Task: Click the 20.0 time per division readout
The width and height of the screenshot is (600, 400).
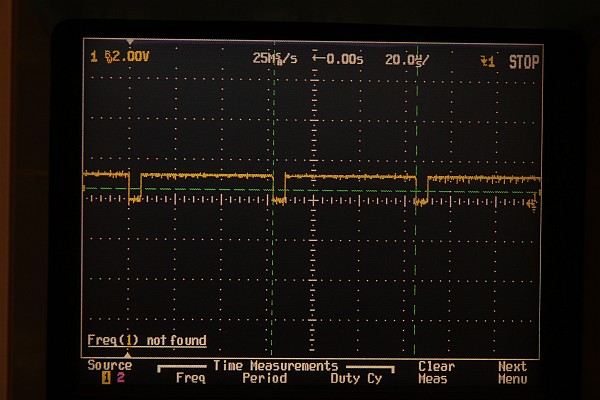Action: coord(407,60)
